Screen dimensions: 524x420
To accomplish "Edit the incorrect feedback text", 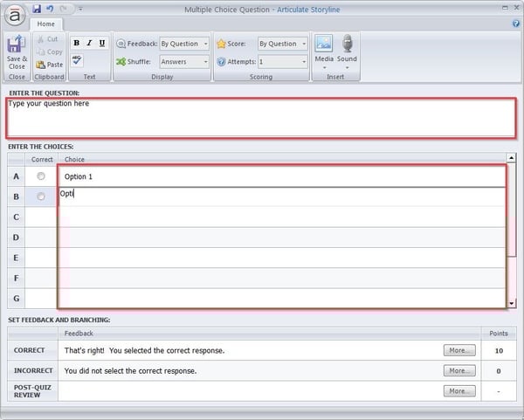I will pyautogui.click(x=130, y=371).
